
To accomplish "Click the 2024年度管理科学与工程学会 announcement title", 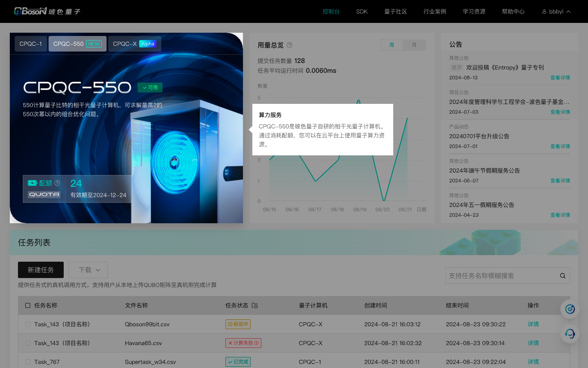I will point(509,102).
